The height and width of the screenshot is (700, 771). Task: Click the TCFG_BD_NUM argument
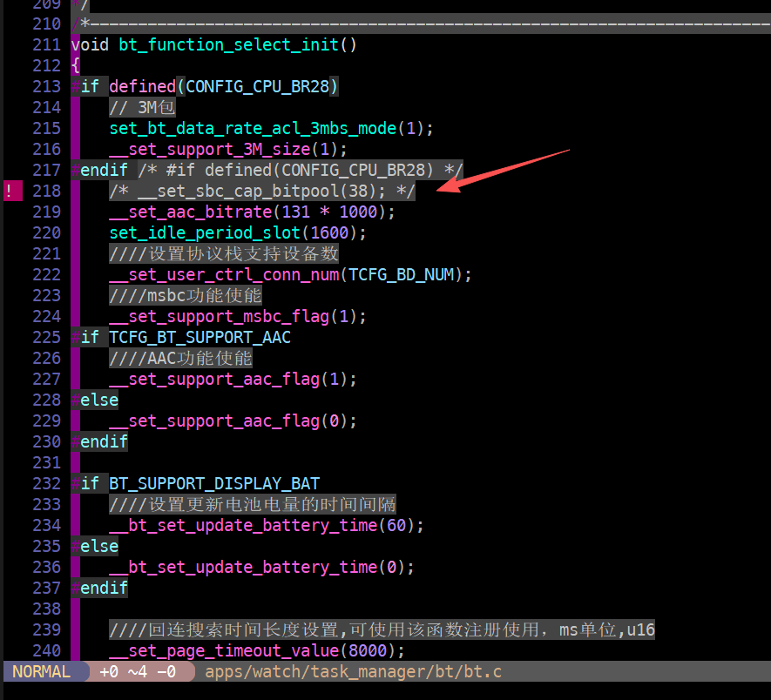coord(402,274)
